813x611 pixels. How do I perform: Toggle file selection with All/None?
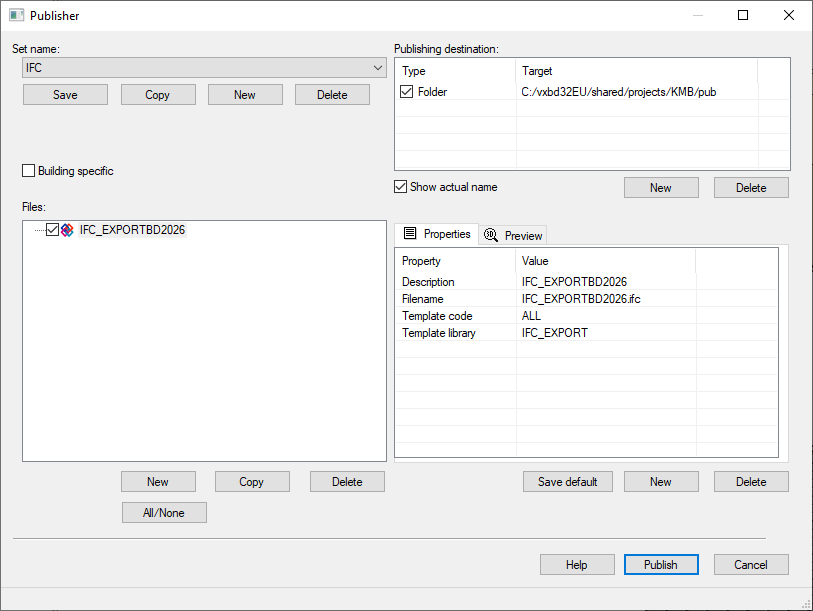(x=165, y=513)
